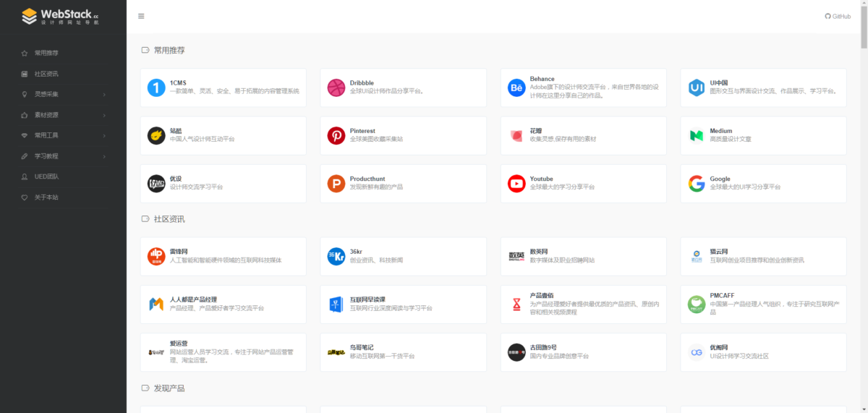Click the Behance blue Bē icon
The width and height of the screenshot is (868, 413).
click(x=516, y=88)
